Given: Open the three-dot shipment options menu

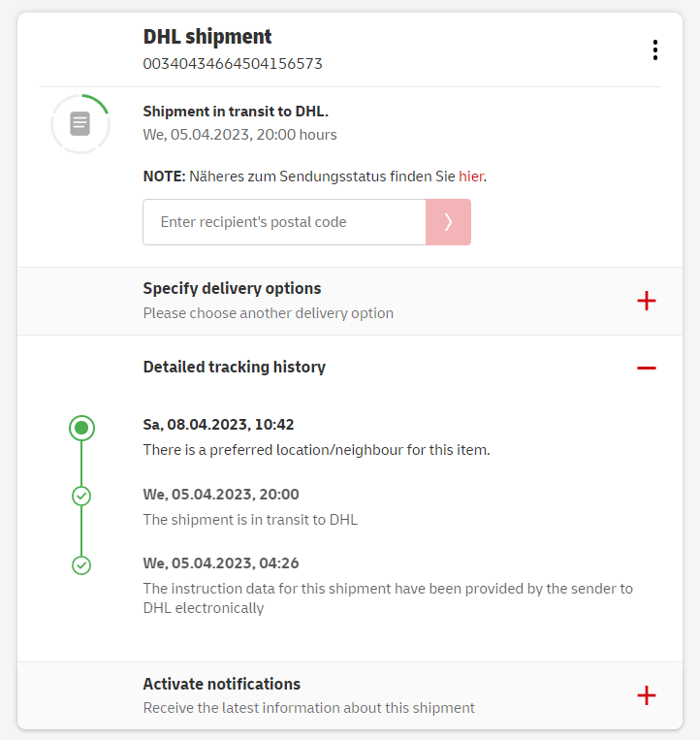Looking at the screenshot, I should point(655,50).
